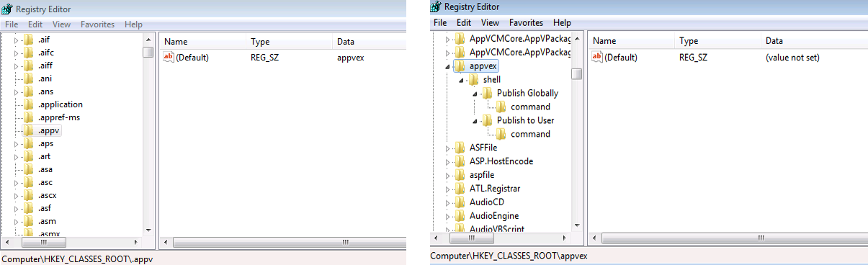This screenshot has height=265, width=868.
Task: Click the '(value not set)' data cell
Action: click(792, 58)
